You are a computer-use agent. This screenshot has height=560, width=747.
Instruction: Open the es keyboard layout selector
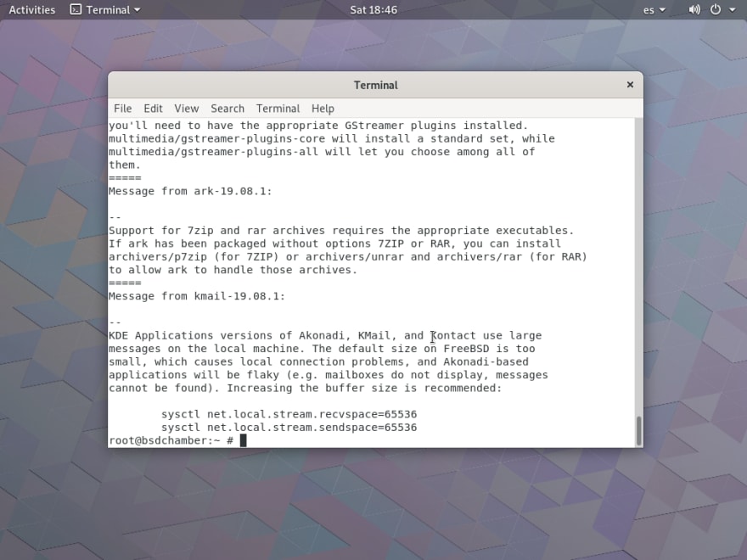click(654, 9)
